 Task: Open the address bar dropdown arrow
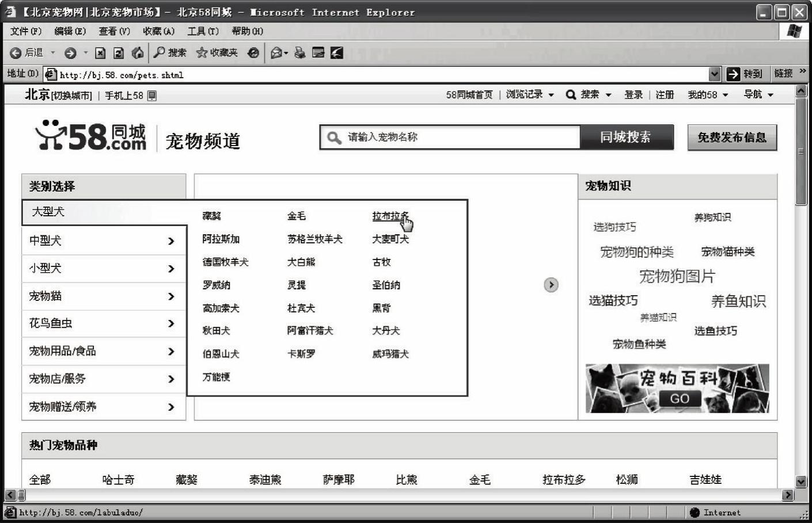point(715,74)
